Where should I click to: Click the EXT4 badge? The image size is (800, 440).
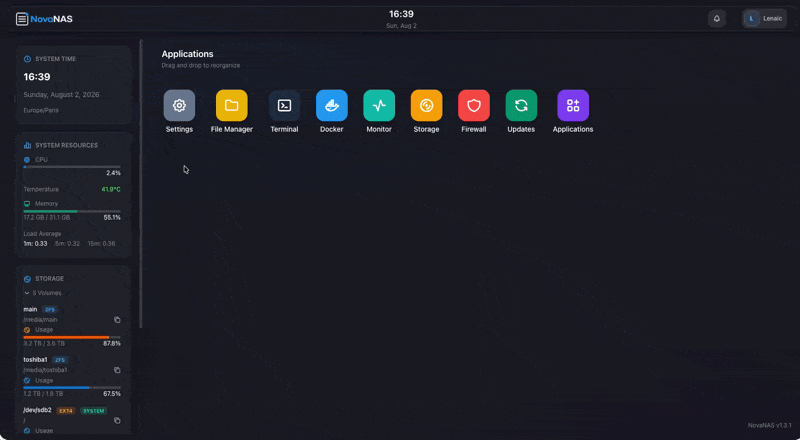tap(65, 411)
